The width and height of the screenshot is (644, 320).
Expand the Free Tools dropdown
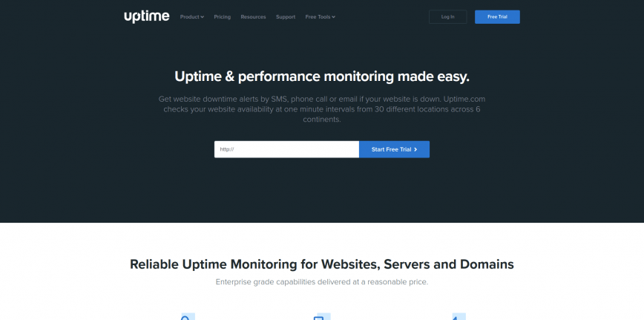[321, 17]
